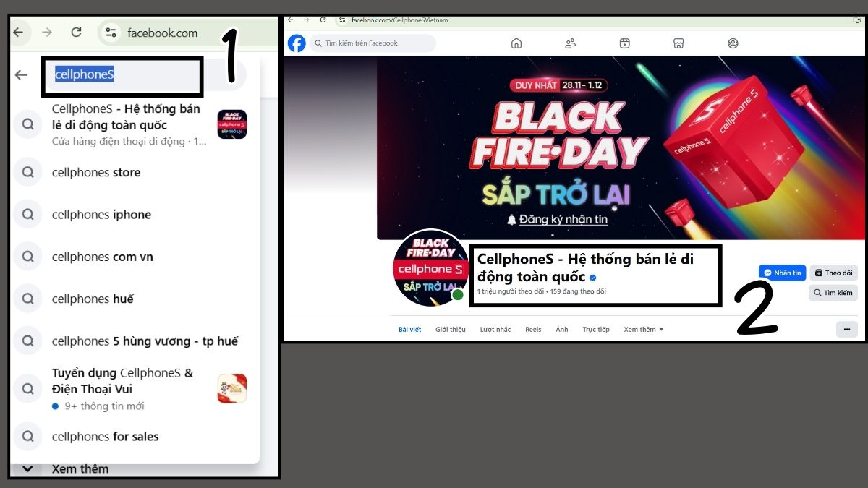Click the 'Theo dõi' follow button

tap(833, 273)
